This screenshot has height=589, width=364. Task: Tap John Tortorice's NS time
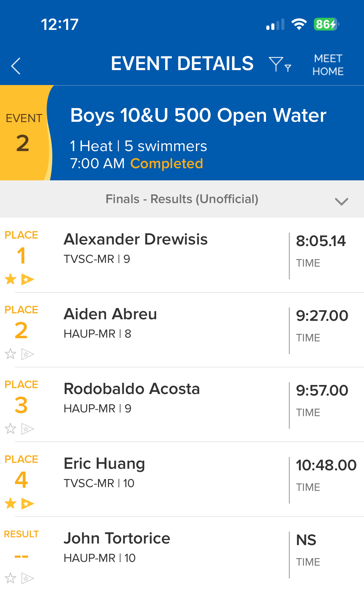(x=306, y=540)
